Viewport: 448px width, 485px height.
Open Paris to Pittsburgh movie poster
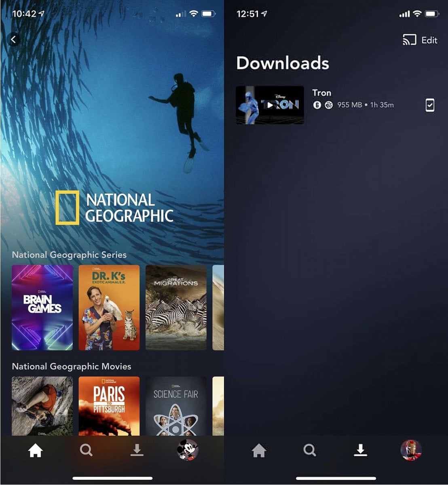click(x=109, y=406)
